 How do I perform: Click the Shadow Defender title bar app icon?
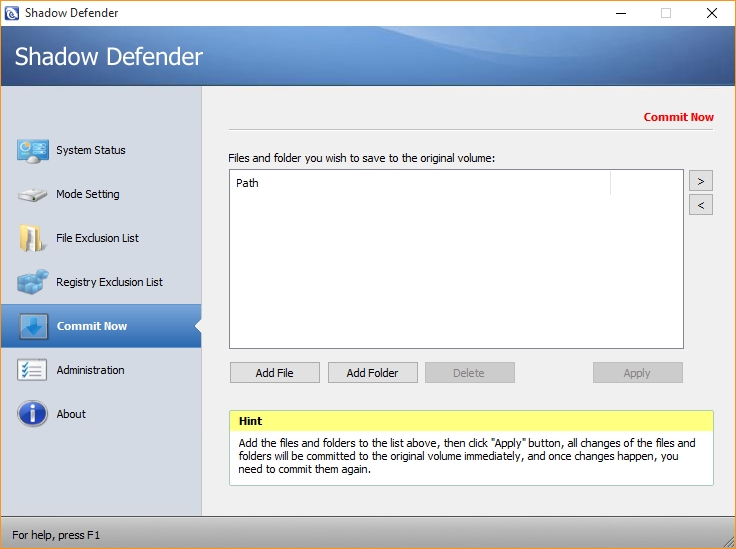point(11,13)
